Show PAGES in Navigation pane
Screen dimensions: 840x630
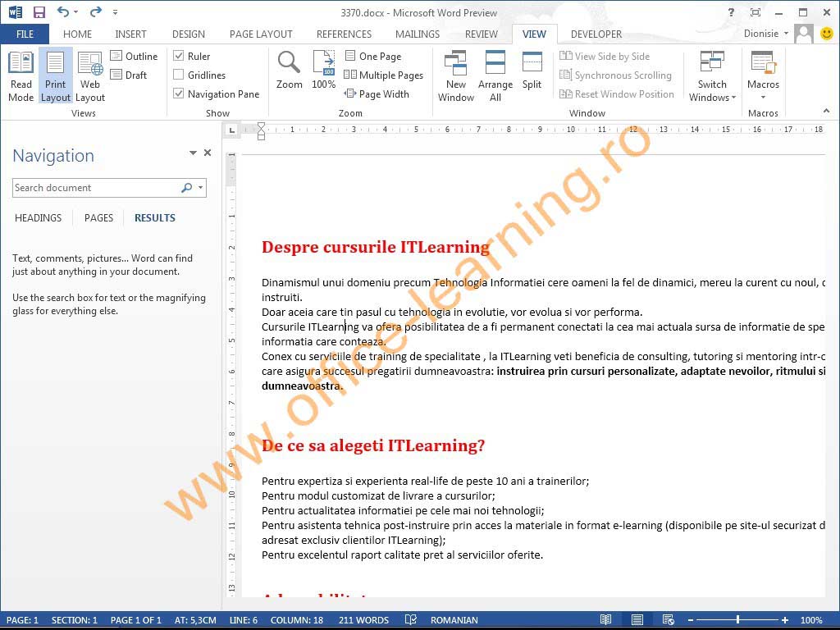[x=98, y=218]
